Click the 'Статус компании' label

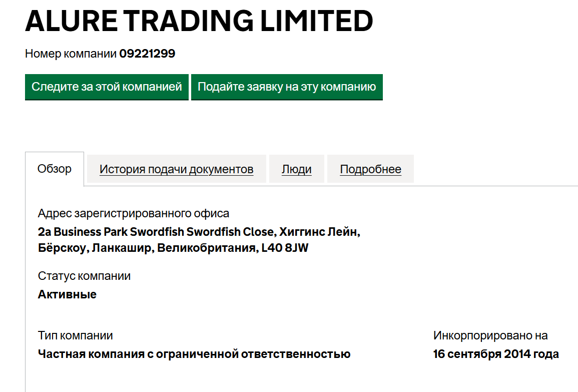pos(84,276)
